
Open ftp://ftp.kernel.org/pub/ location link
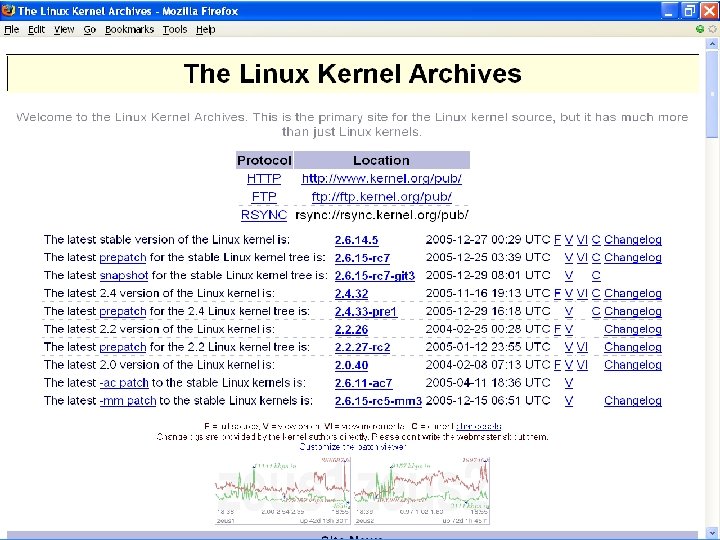tap(382, 197)
